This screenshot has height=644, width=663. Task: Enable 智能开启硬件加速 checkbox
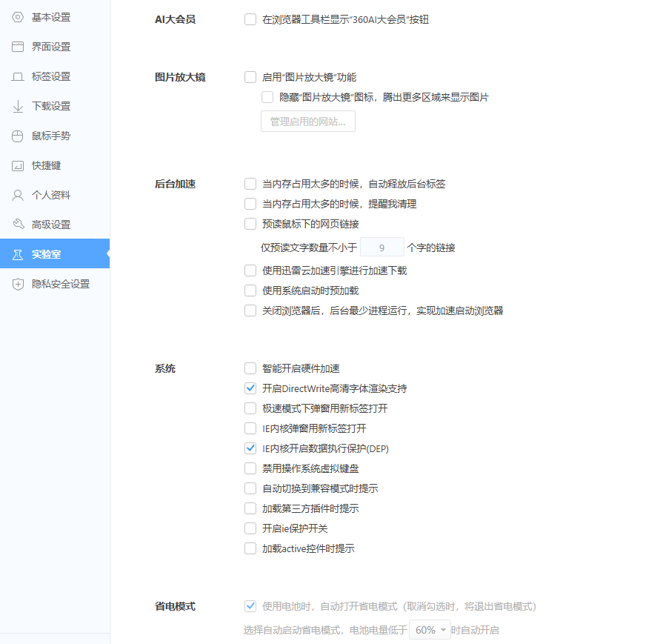[250, 368]
